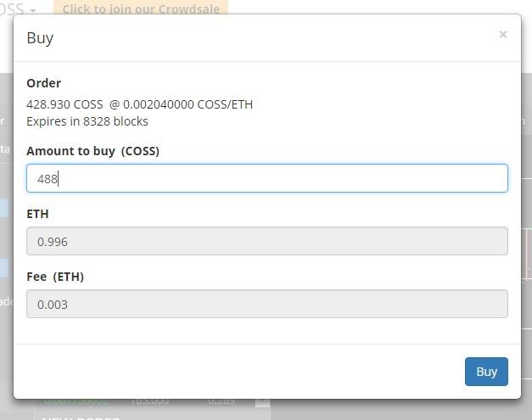The height and width of the screenshot is (420, 532).
Task: Click the Expires in 8328 blocks text
Action: (x=87, y=121)
